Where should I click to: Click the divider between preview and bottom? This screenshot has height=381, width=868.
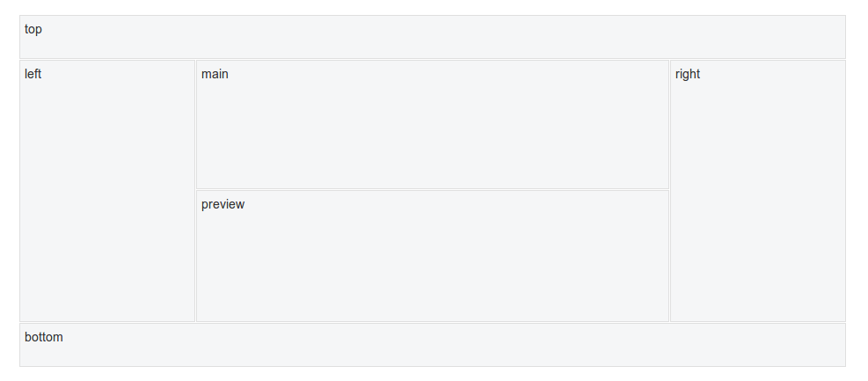click(433, 322)
